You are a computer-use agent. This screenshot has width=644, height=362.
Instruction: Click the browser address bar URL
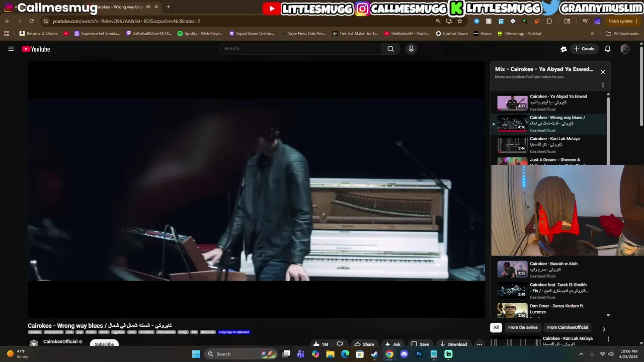(x=126, y=21)
